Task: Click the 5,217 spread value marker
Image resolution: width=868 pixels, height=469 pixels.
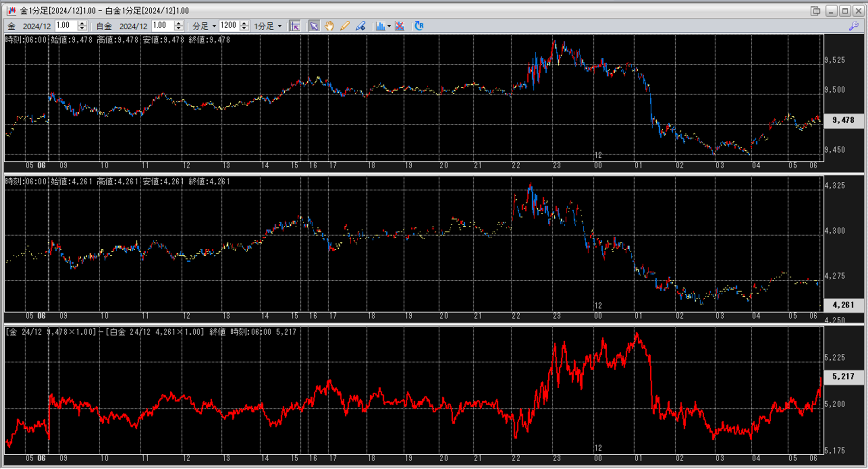Action: tap(843, 377)
